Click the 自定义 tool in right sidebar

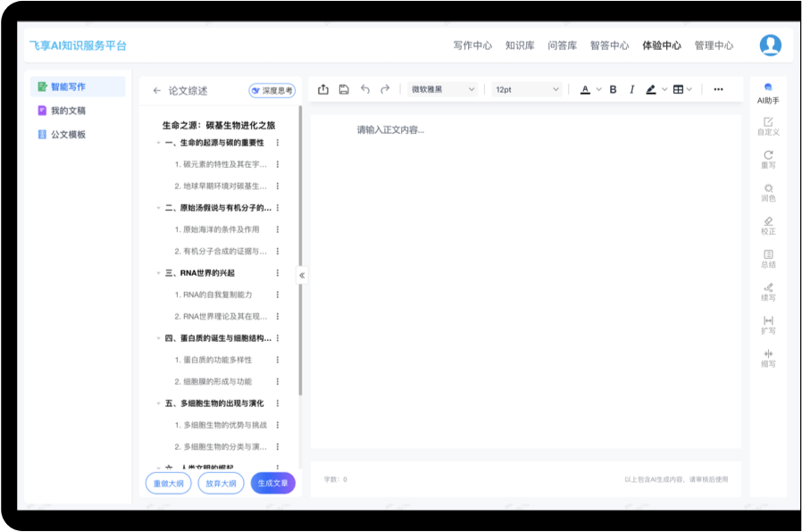click(768, 126)
